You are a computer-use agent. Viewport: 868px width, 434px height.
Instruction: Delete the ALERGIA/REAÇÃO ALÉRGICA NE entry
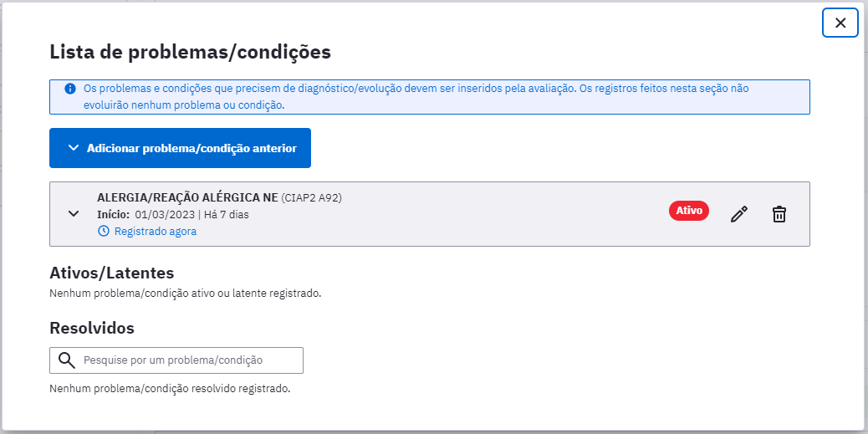(779, 214)
